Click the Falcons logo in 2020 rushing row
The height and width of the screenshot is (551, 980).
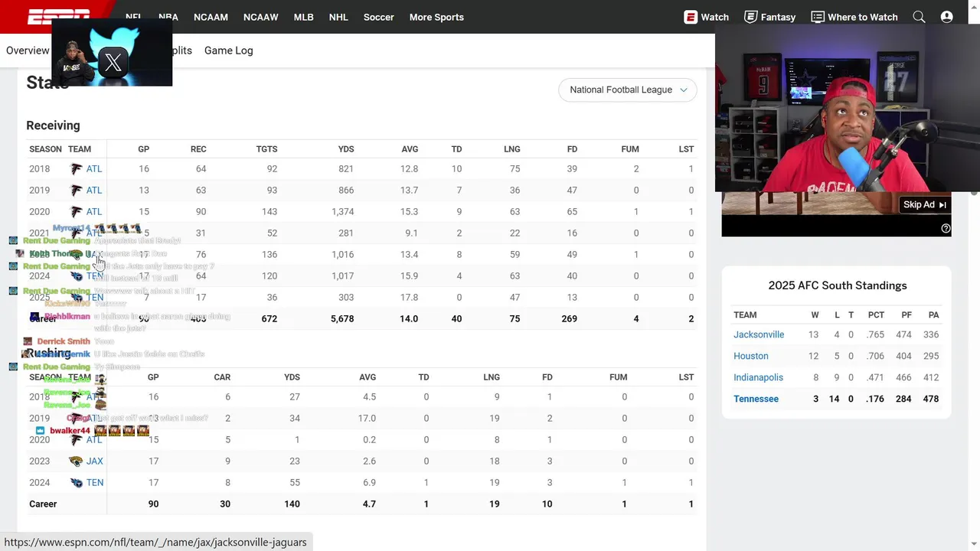(76, 439)
